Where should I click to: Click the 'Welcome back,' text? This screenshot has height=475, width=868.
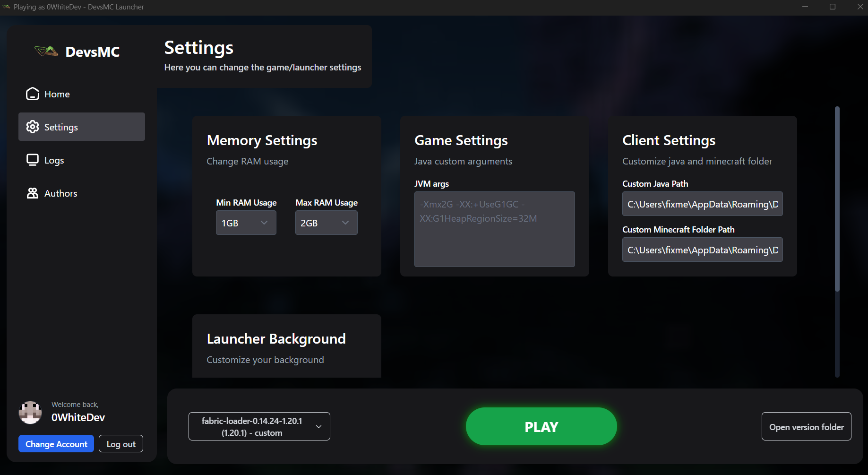(x=75, y=405)
